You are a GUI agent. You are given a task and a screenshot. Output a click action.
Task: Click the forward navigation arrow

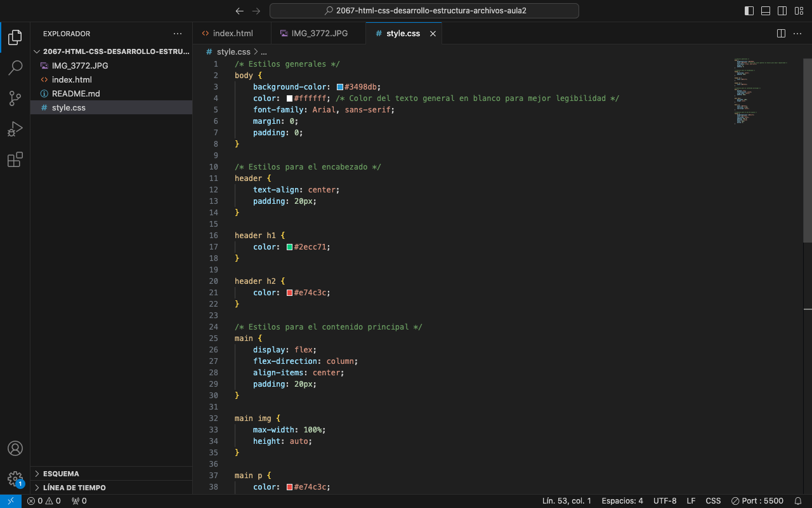coord(256,11)
